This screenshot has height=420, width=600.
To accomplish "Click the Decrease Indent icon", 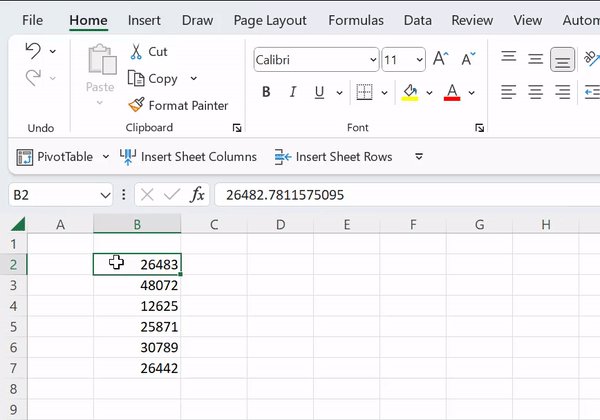I will coord(592,92).
